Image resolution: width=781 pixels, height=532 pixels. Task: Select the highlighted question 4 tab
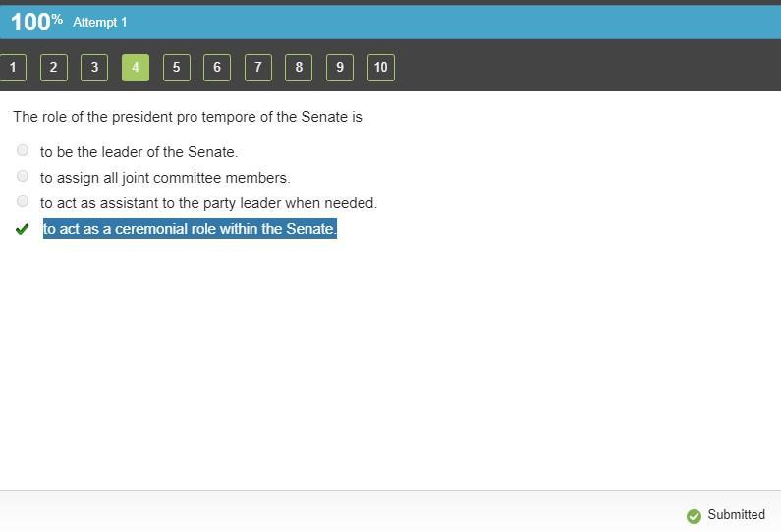click(136, 67)
